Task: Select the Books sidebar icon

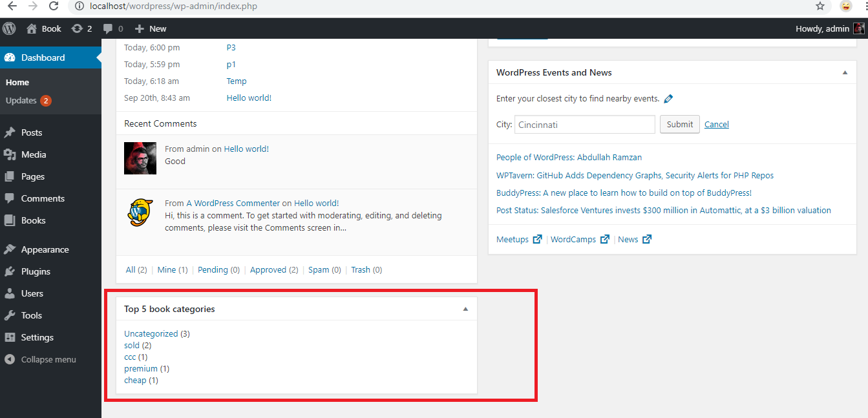Action: pos(14,220)
